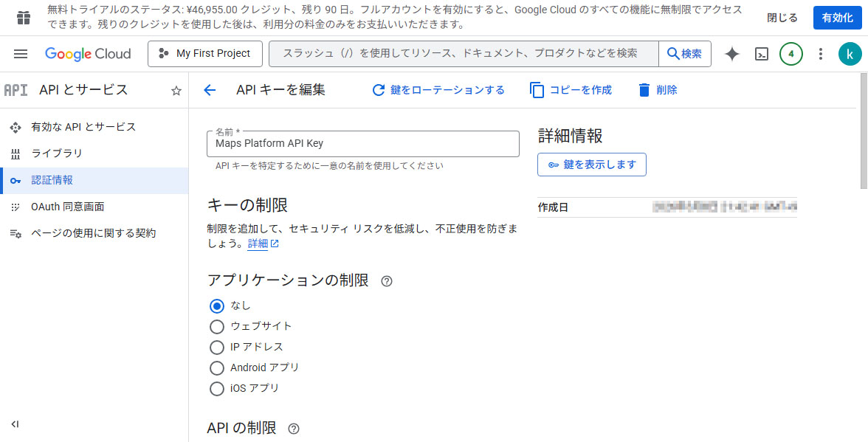
Task: Choose the Android アプリ radio button
Action: click(217, 367)
